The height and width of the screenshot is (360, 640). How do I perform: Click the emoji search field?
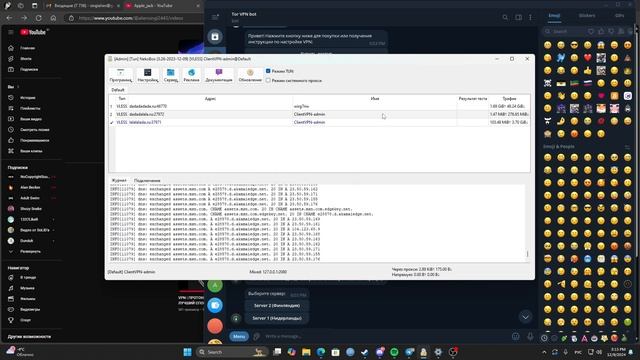[564, 31]
